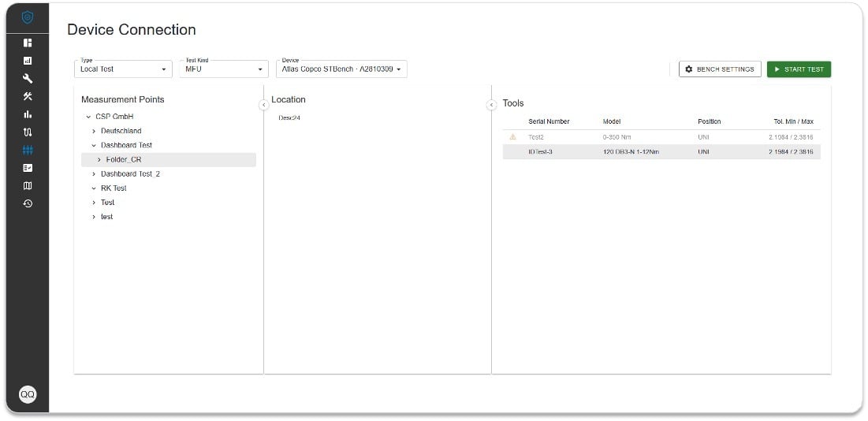Open the route path sidebar icon
This screenshot has height=421, width=868.
[28, 132]
